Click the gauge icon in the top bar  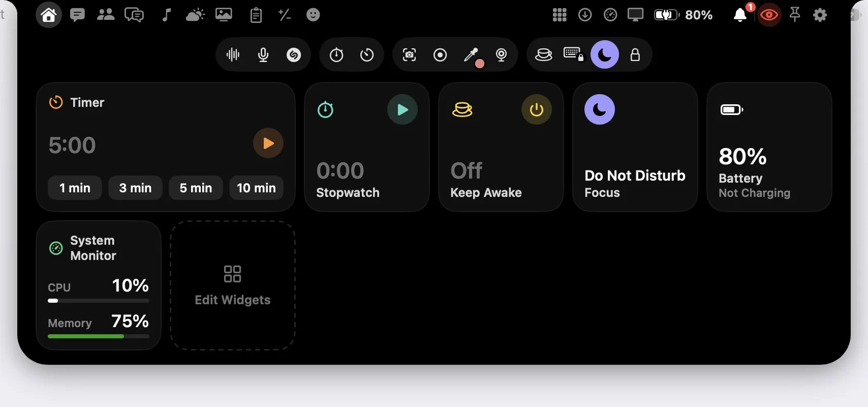click(610, 15)
